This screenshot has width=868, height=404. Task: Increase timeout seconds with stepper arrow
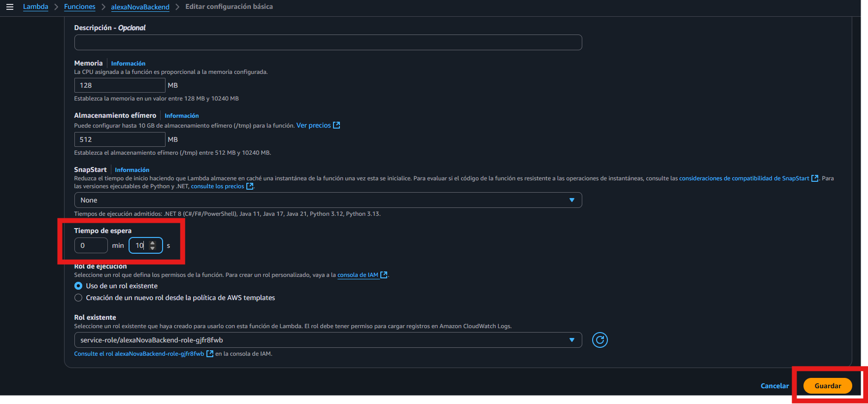point(153,242)
